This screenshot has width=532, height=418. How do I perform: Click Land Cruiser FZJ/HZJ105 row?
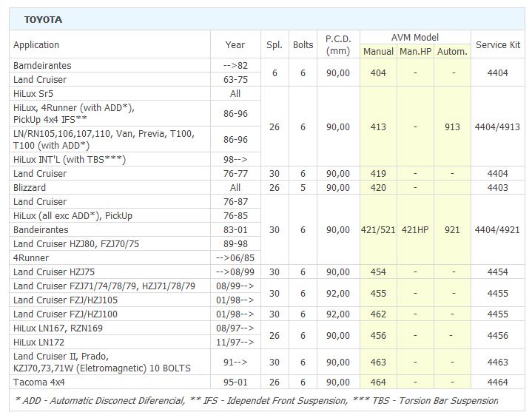coord(65,300)
